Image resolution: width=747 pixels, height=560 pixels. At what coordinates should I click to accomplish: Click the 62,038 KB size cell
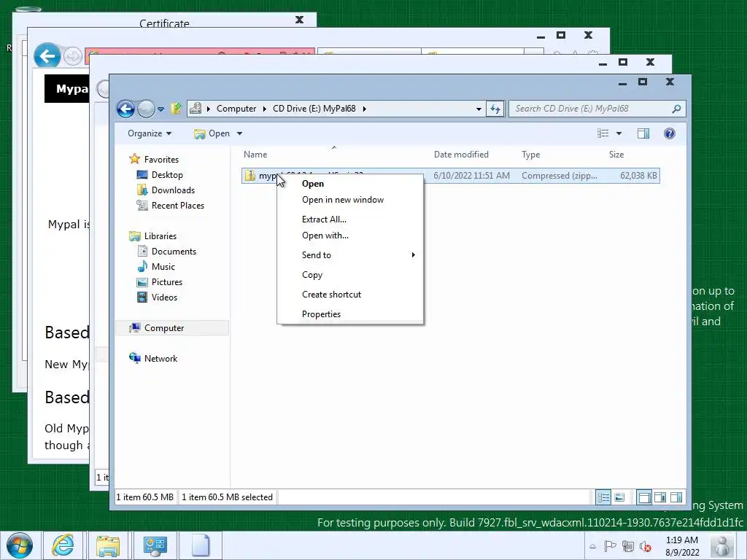[x=638, y=176]
